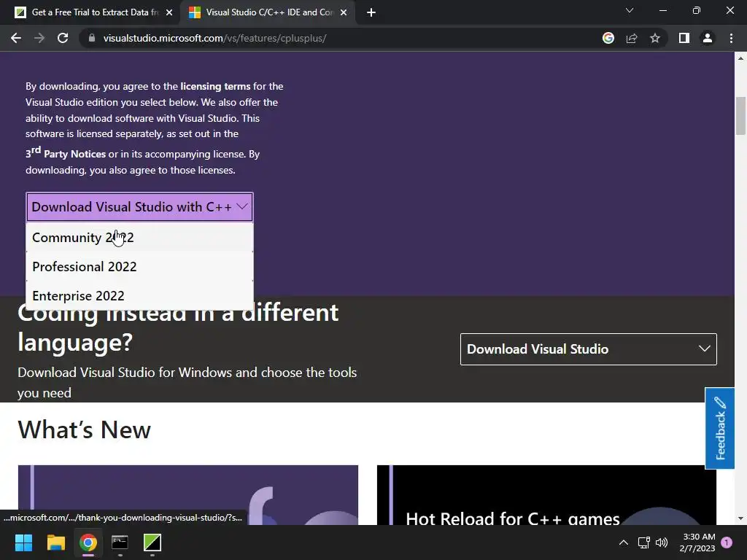Click the page vertical scrollbar thumb
Viewport: 747px width, 560px height.
(740, 116)
